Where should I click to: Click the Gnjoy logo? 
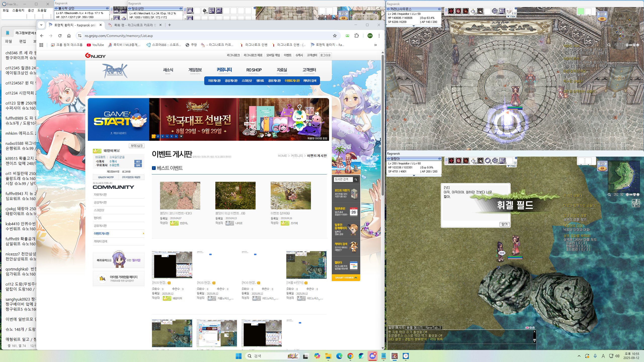[95, 55]
